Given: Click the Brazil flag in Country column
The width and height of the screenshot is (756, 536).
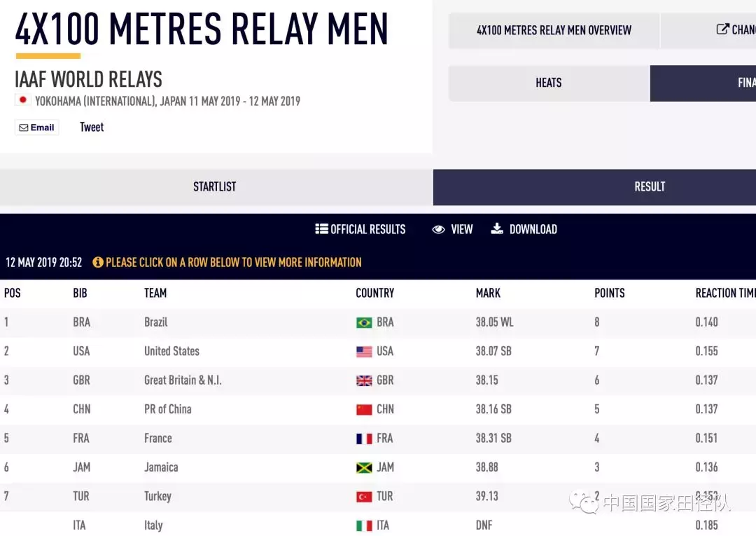Looking at the screenshot, I should pyautogui.click(x=364, y=322).
